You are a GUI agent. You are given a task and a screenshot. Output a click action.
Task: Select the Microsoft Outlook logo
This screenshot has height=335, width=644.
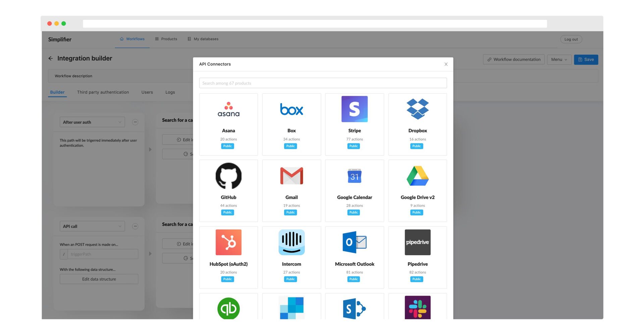[355, 242]
